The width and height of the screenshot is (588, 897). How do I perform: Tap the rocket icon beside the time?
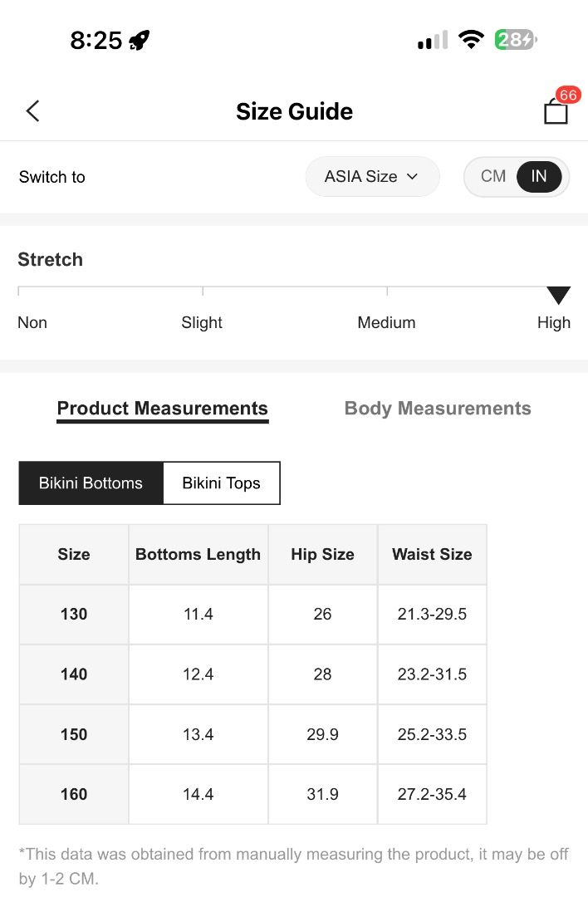(139, 40)
